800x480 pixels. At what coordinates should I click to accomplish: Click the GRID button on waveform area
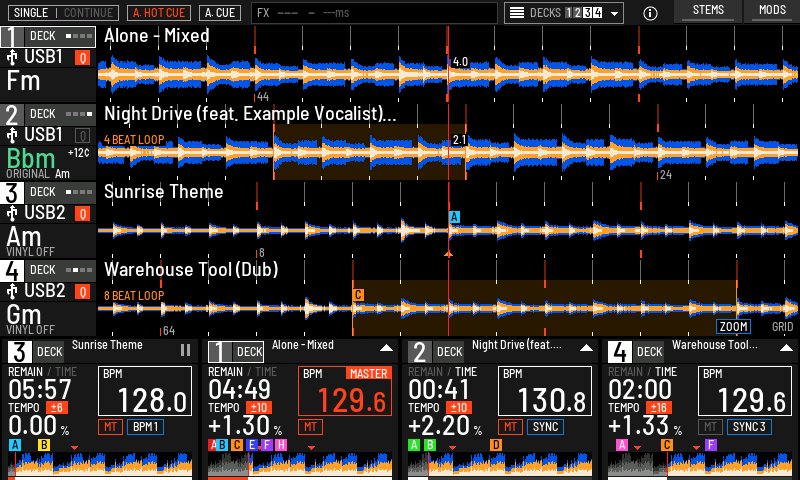tap(782, 327)
